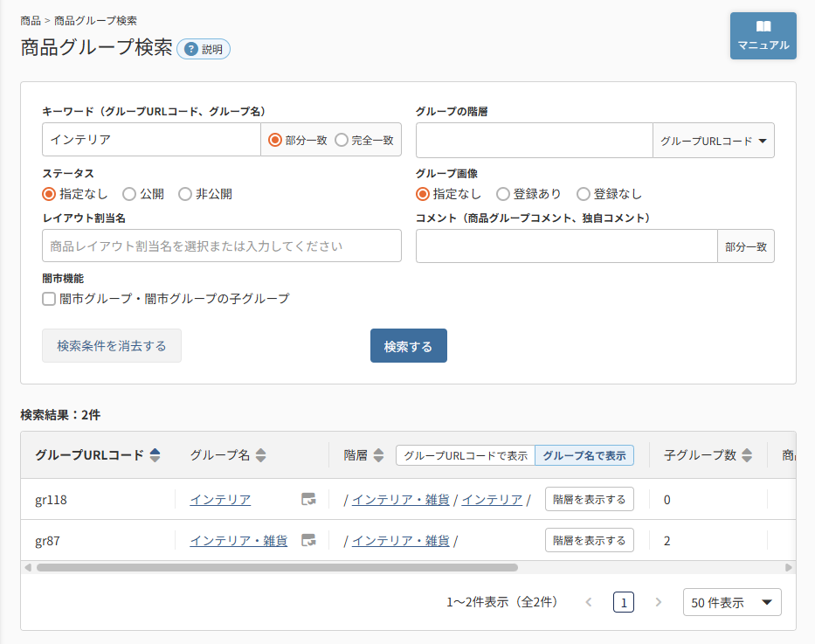Click 商品 breadcrumb link
815x644 pixels.
(x=31, y=21)
